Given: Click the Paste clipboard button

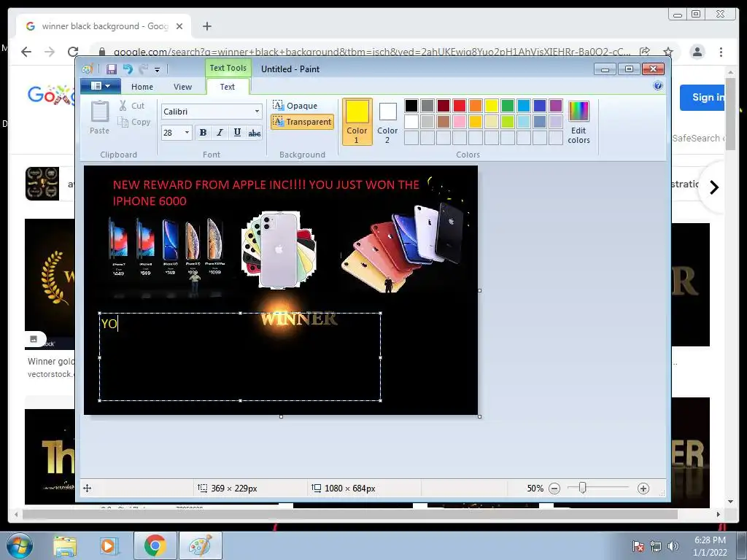Looking at the screenshot, I should click(99, 117).
